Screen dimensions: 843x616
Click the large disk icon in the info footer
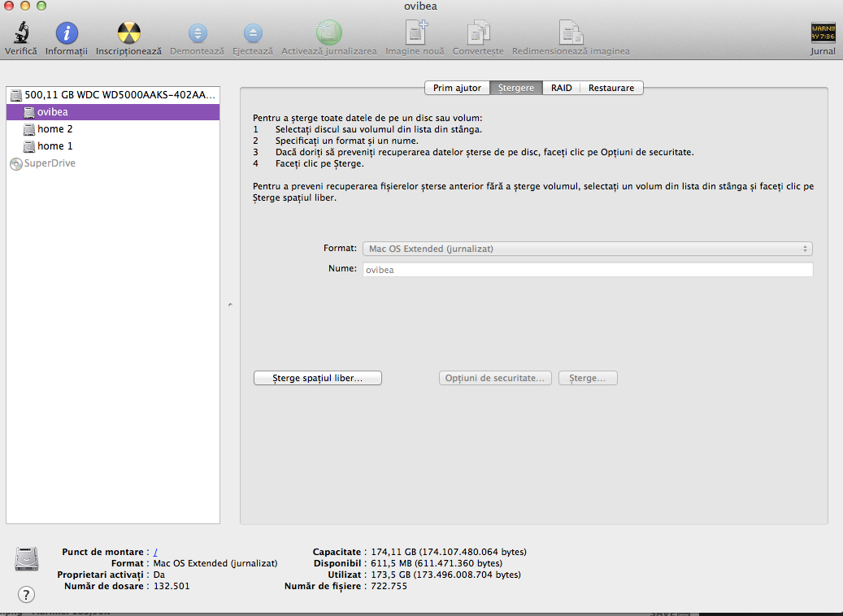(x=27, y=558)
